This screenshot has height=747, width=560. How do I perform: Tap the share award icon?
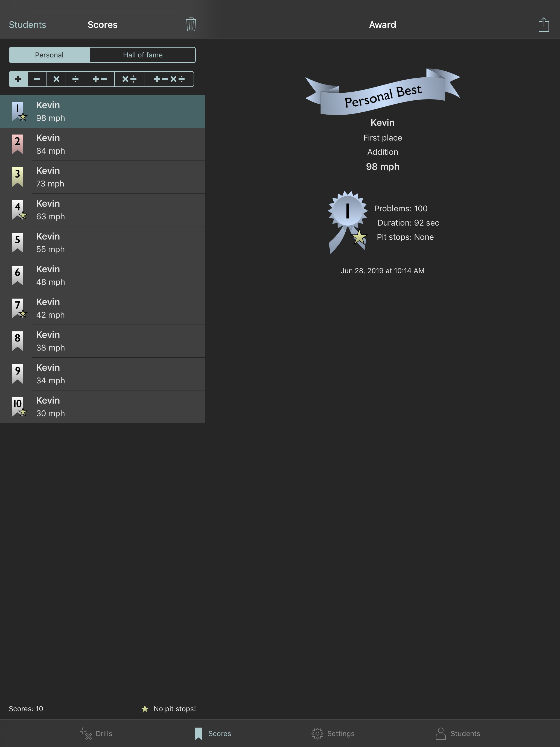coord(543,24)
